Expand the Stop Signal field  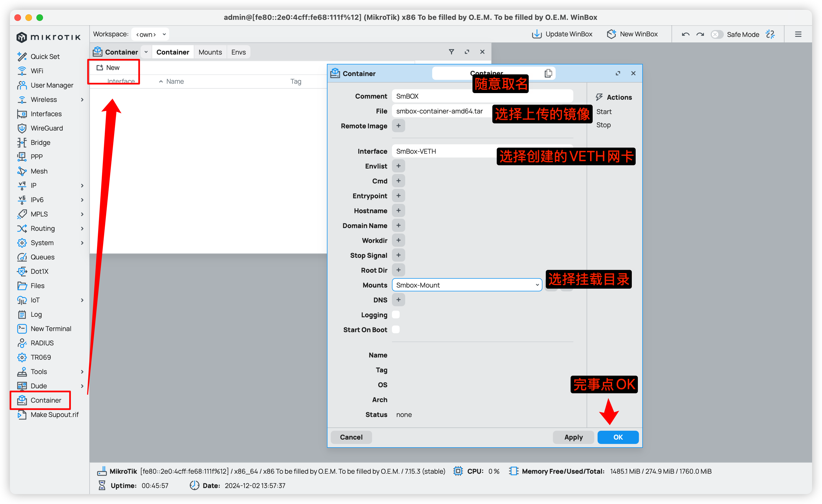click(x=398, y=255)
